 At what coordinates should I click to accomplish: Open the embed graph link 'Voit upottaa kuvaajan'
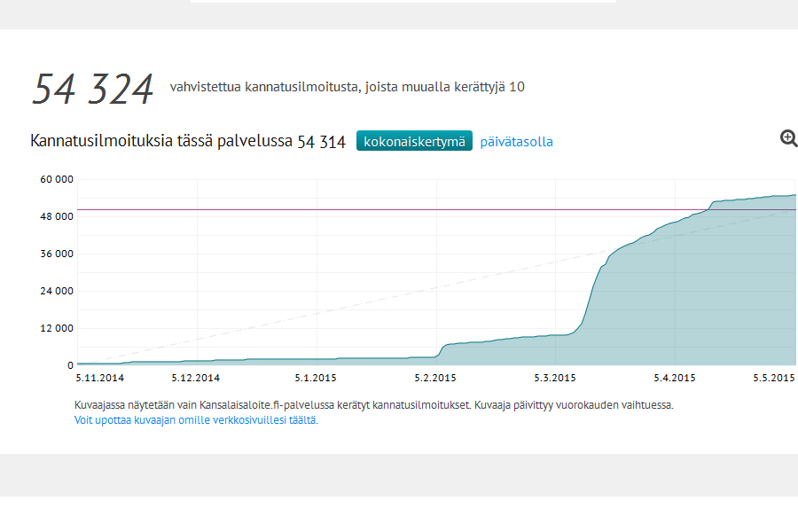[196, 420]
